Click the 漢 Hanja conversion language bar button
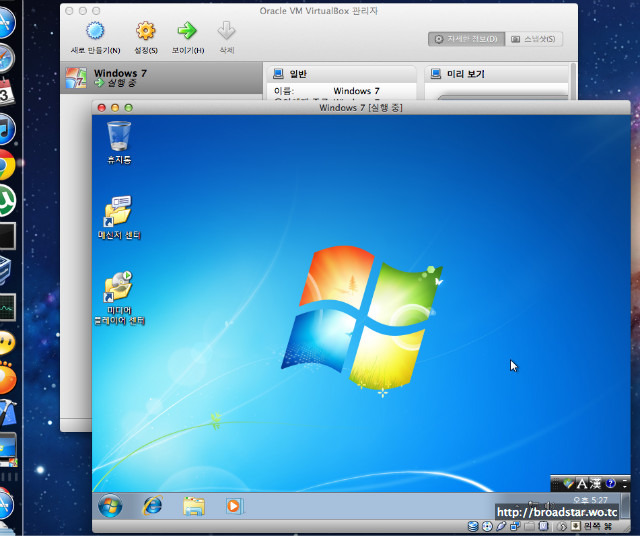The height and width of the screenshot is (536, 640). click(596, 484)
